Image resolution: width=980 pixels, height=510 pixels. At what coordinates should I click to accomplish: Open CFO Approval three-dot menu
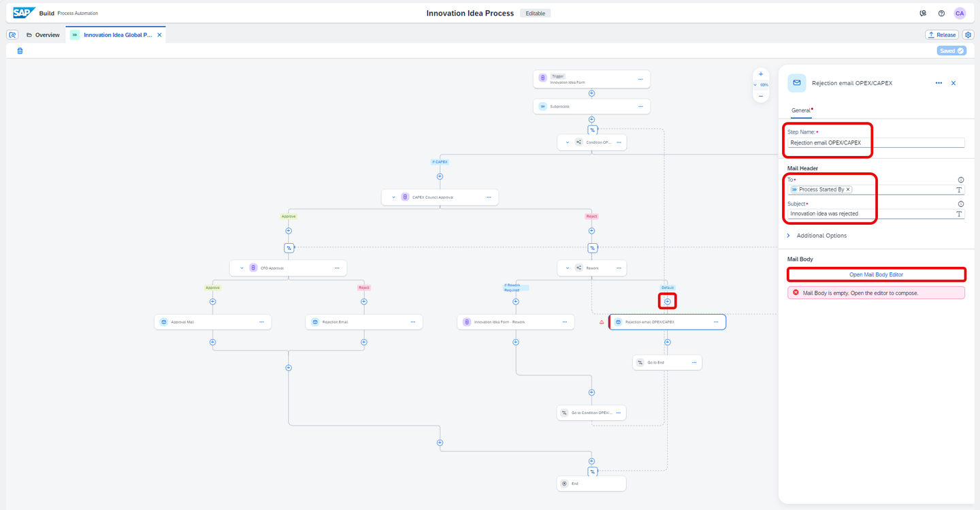coord(337,268)
